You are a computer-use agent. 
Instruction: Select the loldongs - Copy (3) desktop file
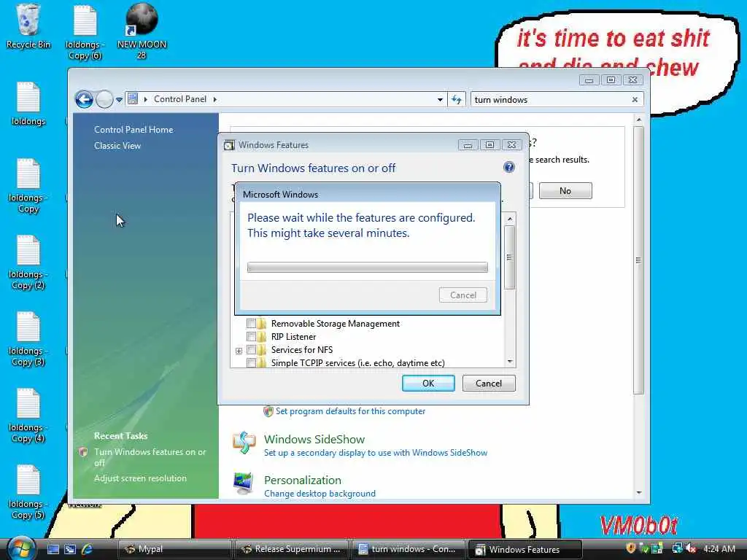[x=28, y=339]
